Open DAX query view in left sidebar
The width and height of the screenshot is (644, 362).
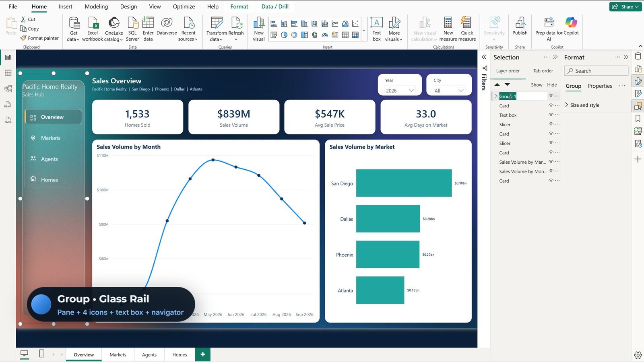pyautogui.click(x=8, y=104)
